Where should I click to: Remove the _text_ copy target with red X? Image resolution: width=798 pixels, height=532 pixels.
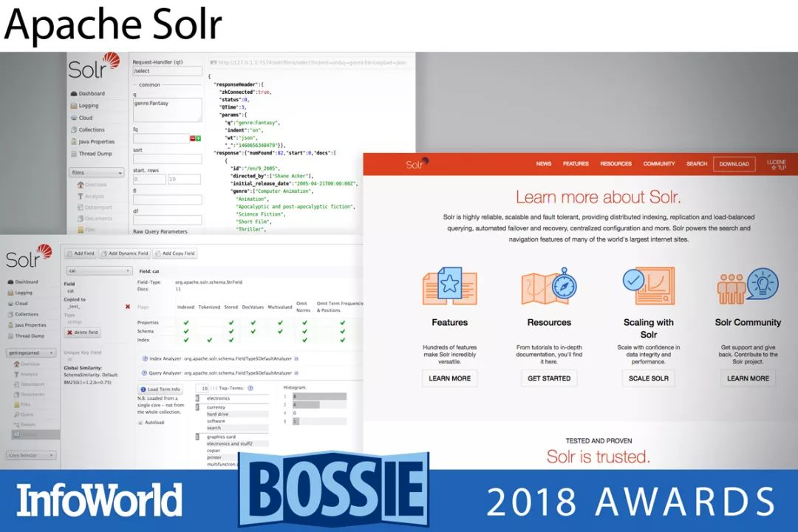point(128,307)
